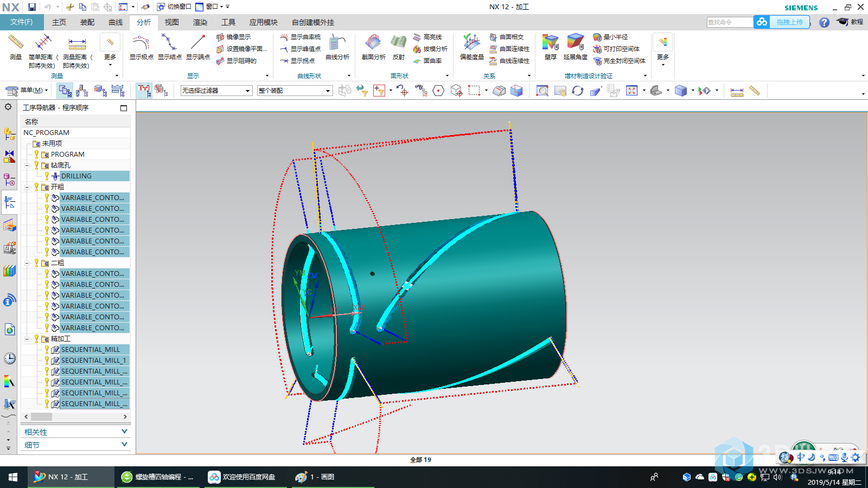Maximize the operation navigator panel checkbox
The width and height of the screenshot is (868, 488).
click(x=124, y=108)
